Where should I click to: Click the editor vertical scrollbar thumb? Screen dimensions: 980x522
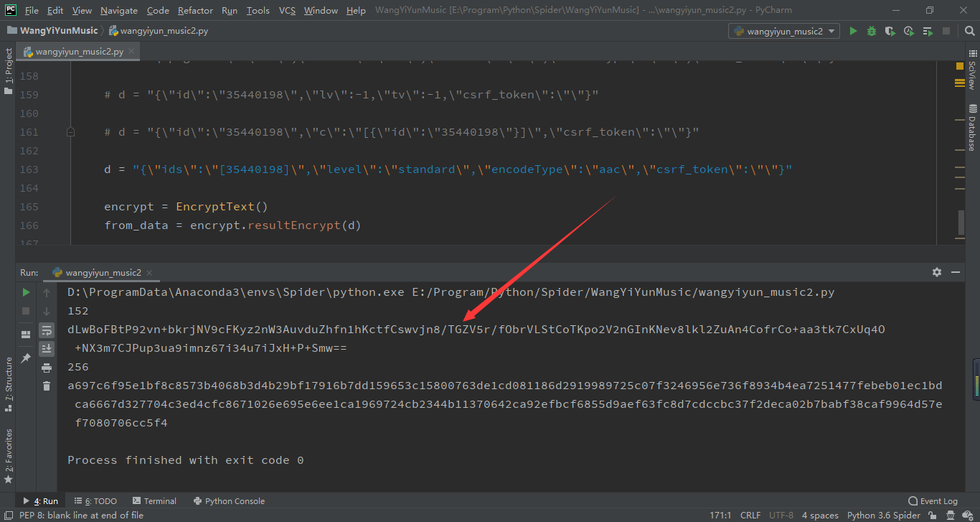[961, 223]
